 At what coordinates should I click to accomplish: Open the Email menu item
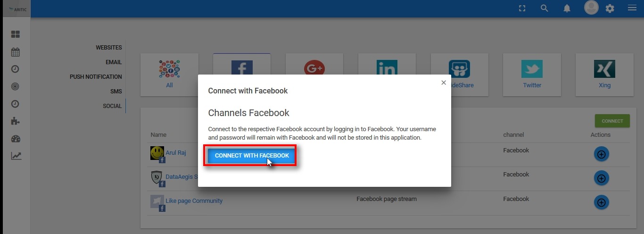pos(114,62)
